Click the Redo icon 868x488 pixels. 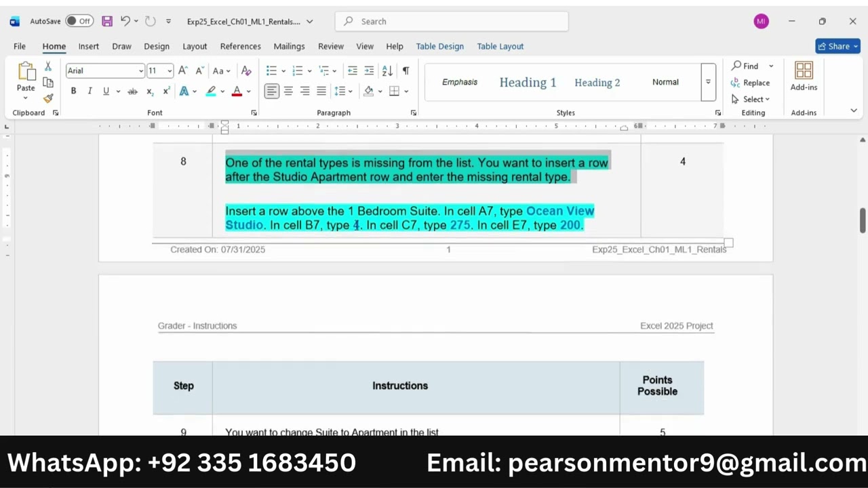click(151, 21)
